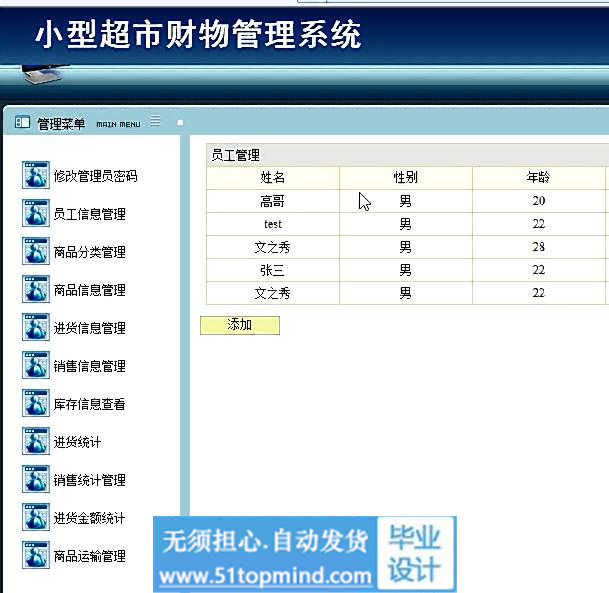Choose 销售信息管理 from sidebar

coord(90,366)
